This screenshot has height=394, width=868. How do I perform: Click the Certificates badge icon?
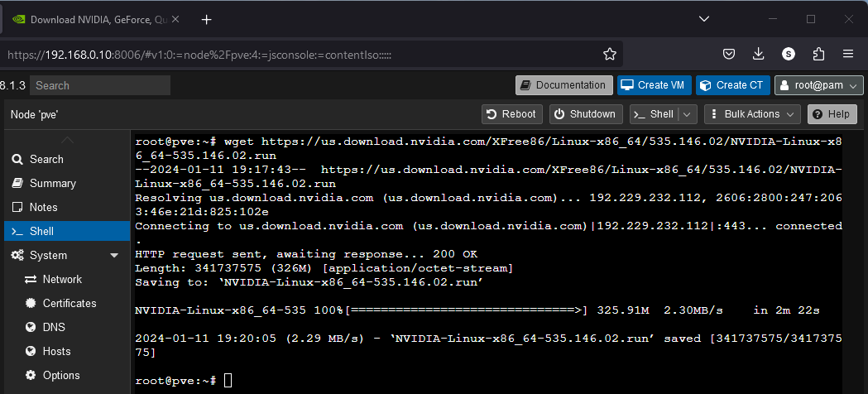(31, 303)
